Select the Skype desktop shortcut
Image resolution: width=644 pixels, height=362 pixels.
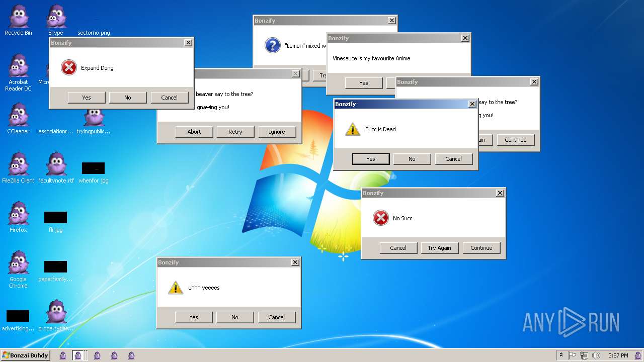coord(56,20)
